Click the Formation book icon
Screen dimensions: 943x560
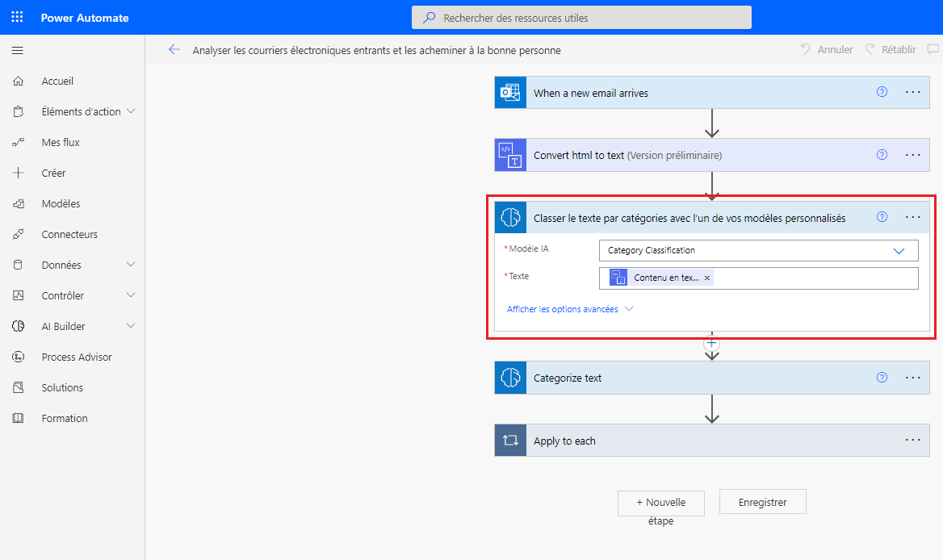pos(18,418)
